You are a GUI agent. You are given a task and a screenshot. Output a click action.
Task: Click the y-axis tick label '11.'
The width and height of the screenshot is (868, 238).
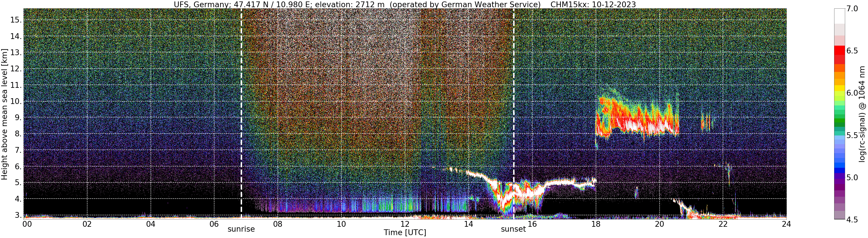tap(16, 85)
